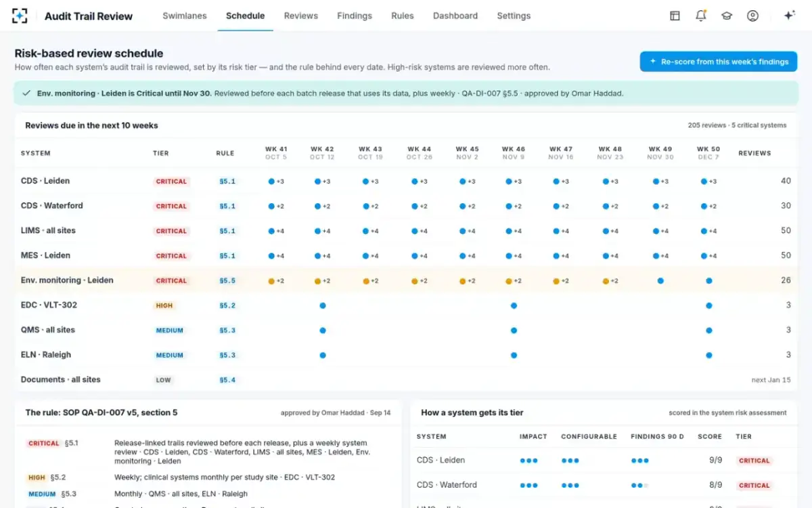Click 'approved by Omar Haddad · Sep 14' text
This screenshot has width=812, height=508.
[336, 412]
